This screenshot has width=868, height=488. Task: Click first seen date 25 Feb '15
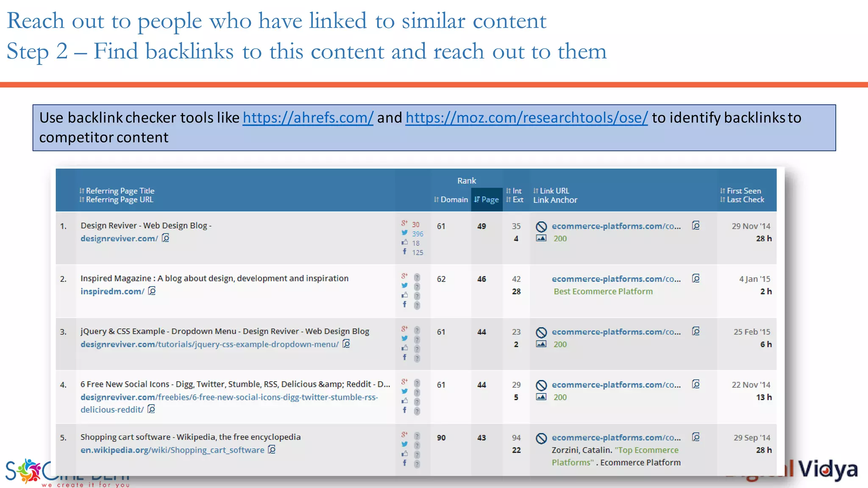click(x=752, y=332)
